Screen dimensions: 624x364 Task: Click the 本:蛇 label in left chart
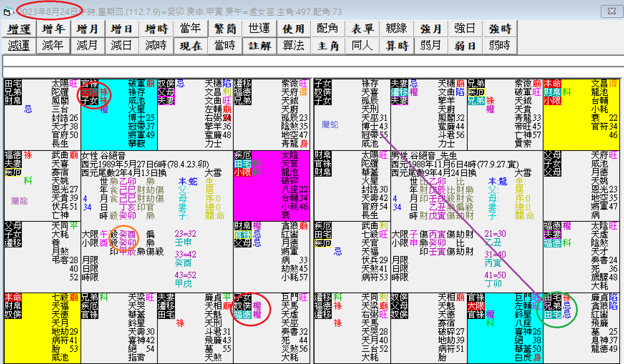pyautogui.click(x=188, y=182)
